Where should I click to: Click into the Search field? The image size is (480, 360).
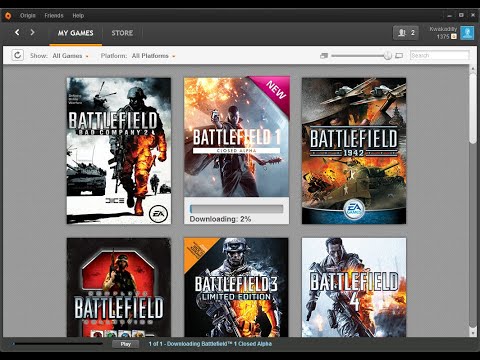440,55
